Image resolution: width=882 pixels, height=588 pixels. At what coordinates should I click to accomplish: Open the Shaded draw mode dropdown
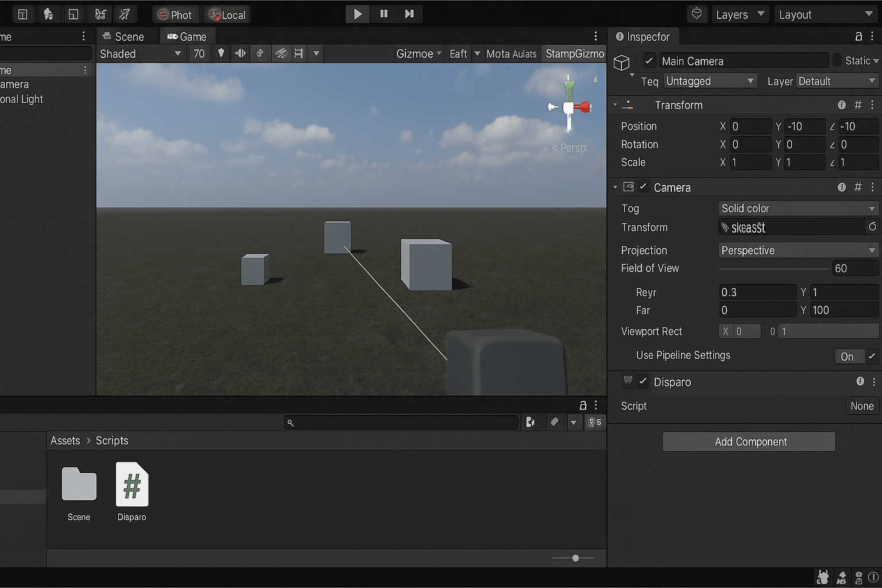pos(141,53)
